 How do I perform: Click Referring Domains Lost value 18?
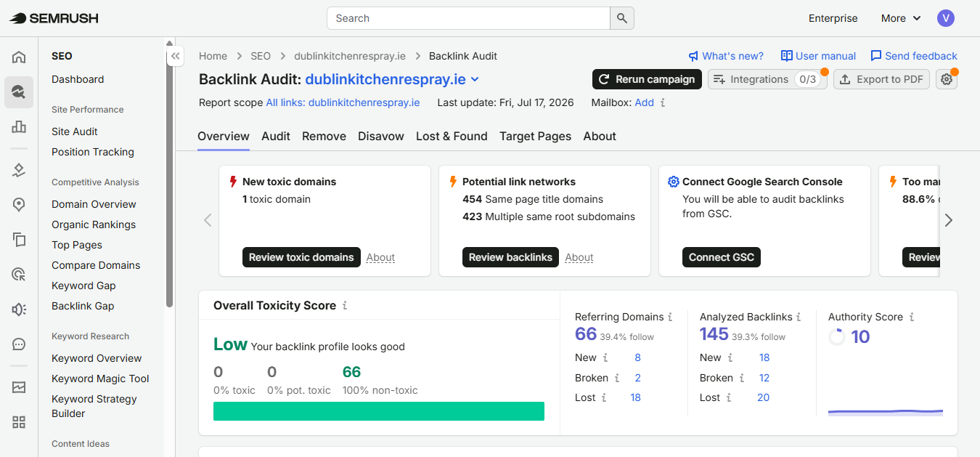coord(636,397)
